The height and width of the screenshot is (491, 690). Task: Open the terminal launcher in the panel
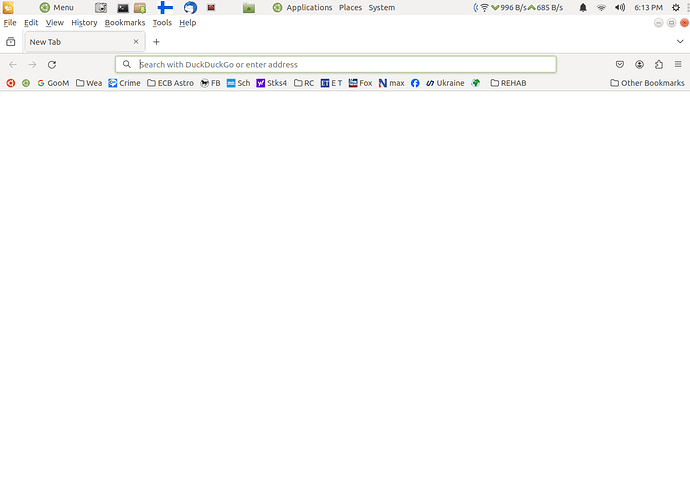pos(123,8)
